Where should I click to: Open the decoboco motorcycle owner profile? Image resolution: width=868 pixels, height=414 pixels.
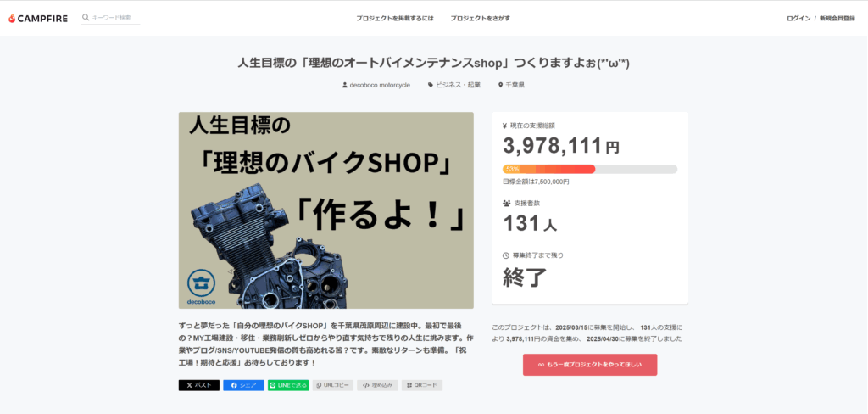click(x=376, y=86)
